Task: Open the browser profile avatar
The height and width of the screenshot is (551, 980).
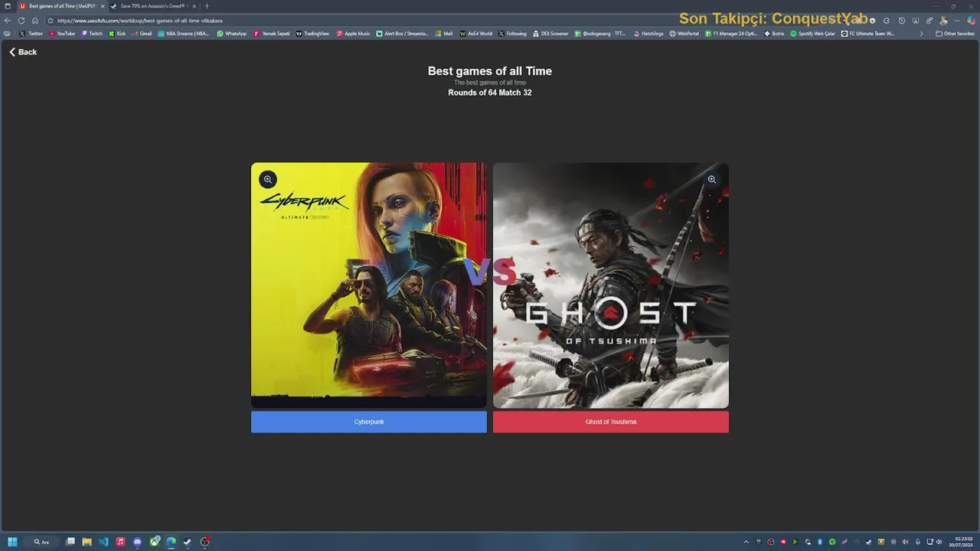Action: click(x=943, y=21)
